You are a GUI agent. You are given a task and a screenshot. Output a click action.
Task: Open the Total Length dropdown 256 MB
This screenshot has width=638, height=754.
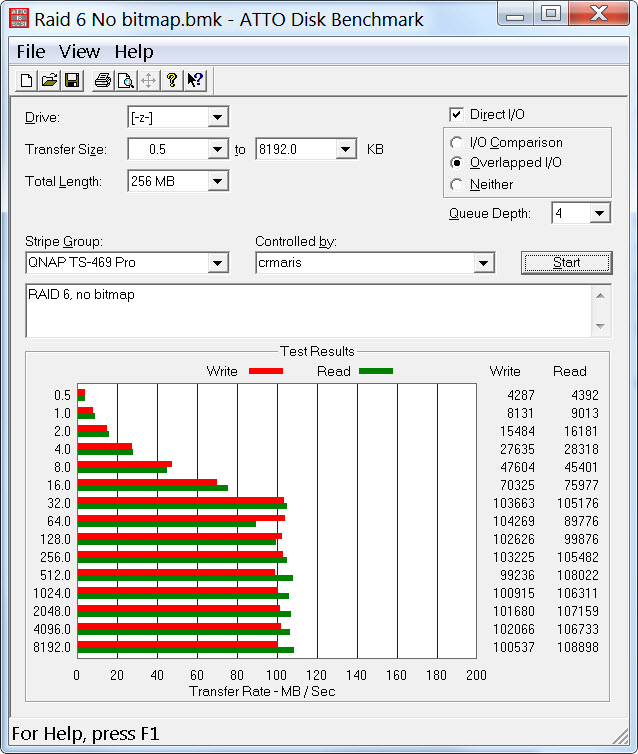click(217, 181)
